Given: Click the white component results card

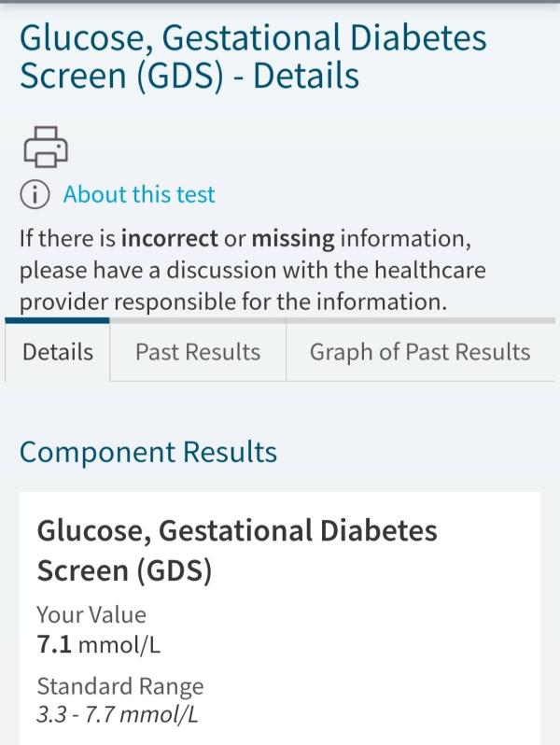Looking at the screenshot, I should click(x=280, y=619).
